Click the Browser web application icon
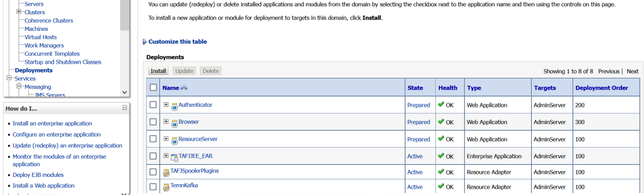The width and height of the screenshot is (644, 195). pos(174,123)
